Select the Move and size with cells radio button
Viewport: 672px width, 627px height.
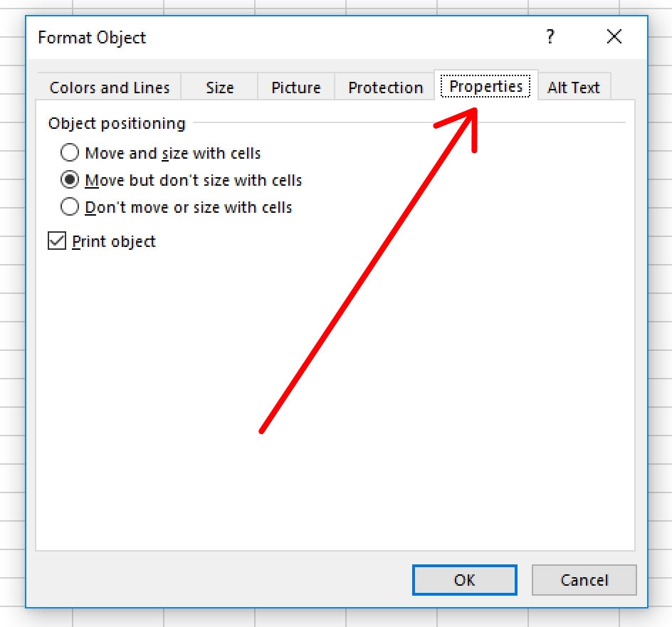coord(70,153)
